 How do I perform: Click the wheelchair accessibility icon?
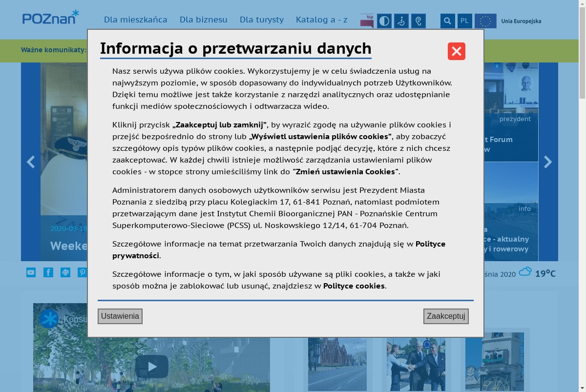coord(401,21)
